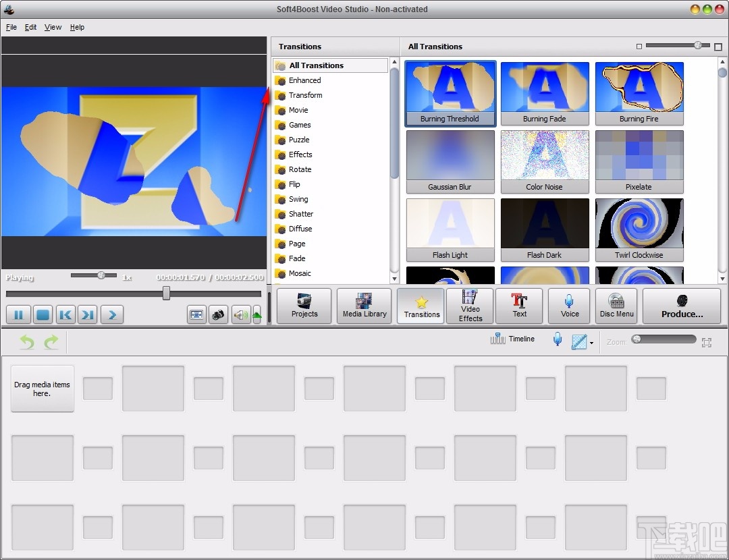This screenshot has height=560, width=729.
Task: Open the Voice recording panel
Action: pos(569,306)
